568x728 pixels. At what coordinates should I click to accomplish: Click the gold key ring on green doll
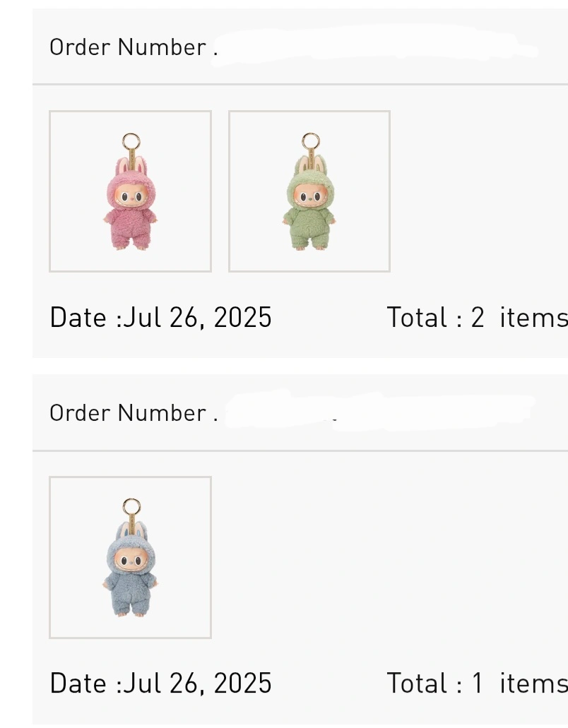coord(310,141)
